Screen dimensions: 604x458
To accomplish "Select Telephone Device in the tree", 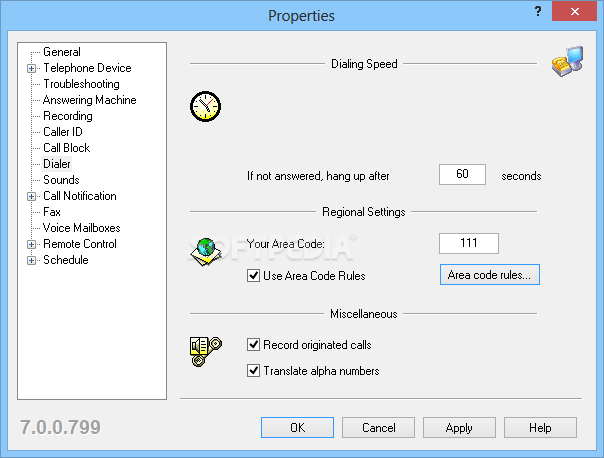I will pos(87,68).
